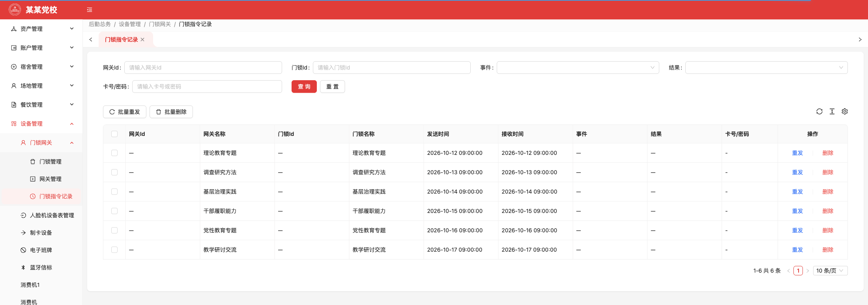
Task: Refresh the table with the reload icon
Action: pos(819,111)
